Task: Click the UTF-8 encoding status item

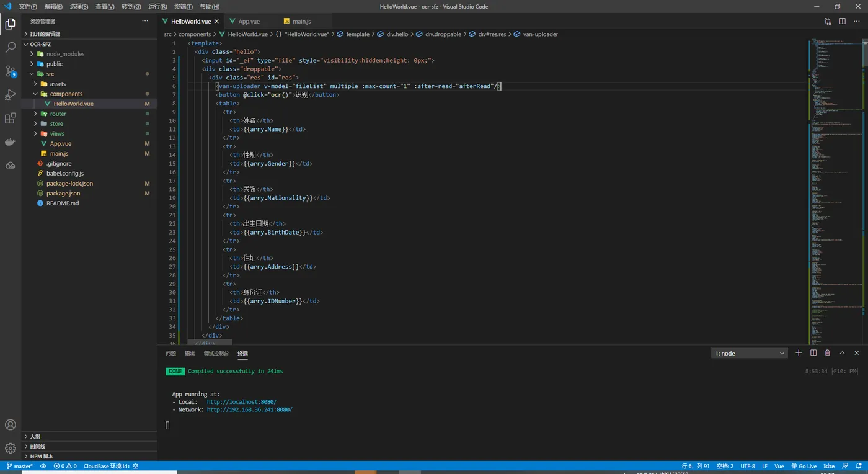Action: tap(748, 466)
